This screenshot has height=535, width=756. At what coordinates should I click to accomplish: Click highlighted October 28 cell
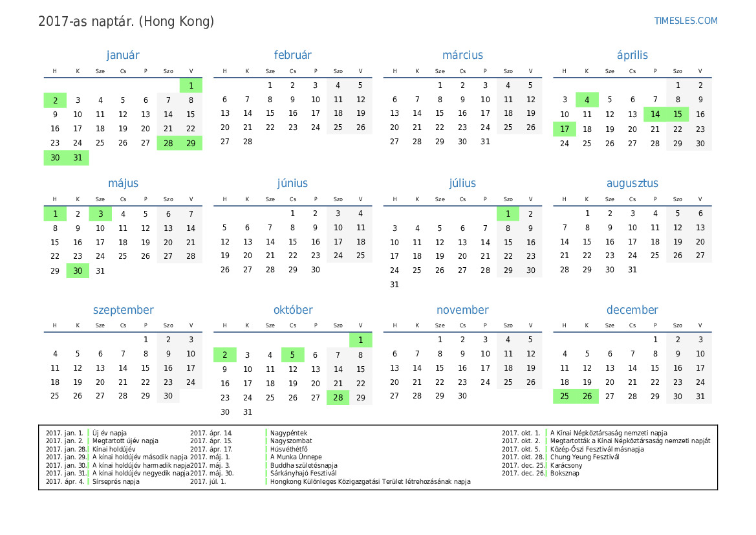338,397
